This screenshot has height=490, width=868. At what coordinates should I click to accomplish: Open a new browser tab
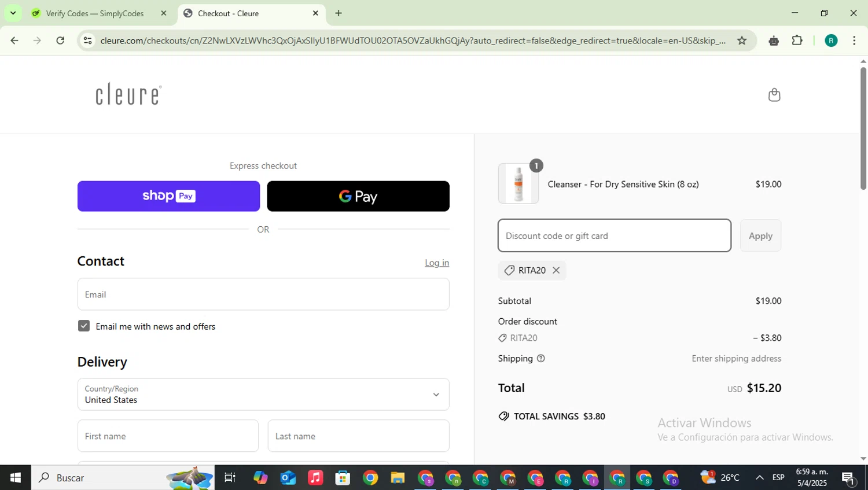click(339, 13)
